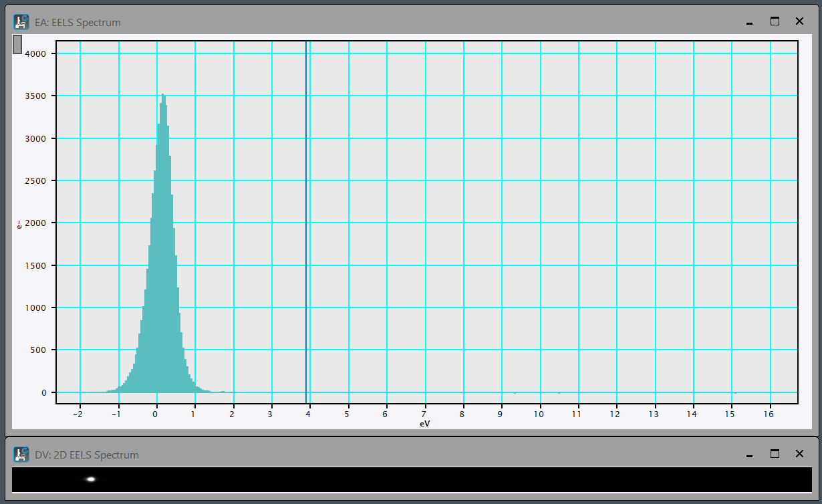Click the bright spot in the 2D spectrum
The width and height of the screenshot is (822, 504).
tap(91, 479)
